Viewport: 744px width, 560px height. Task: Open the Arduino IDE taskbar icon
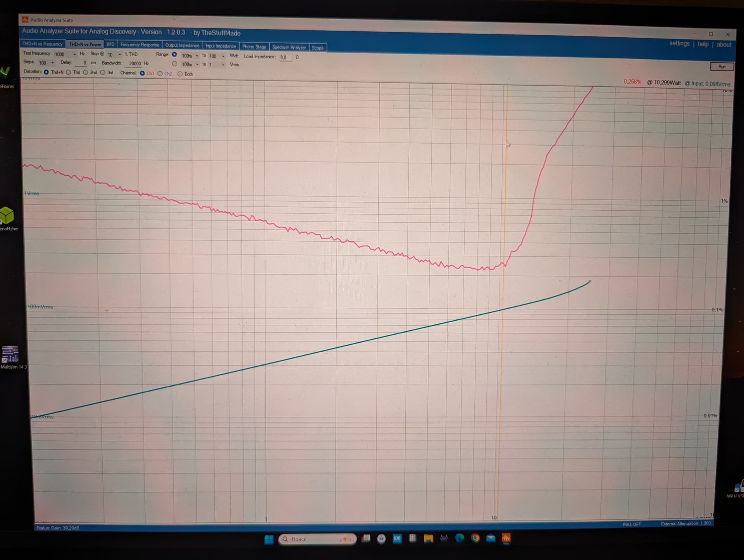click(397, 538)
